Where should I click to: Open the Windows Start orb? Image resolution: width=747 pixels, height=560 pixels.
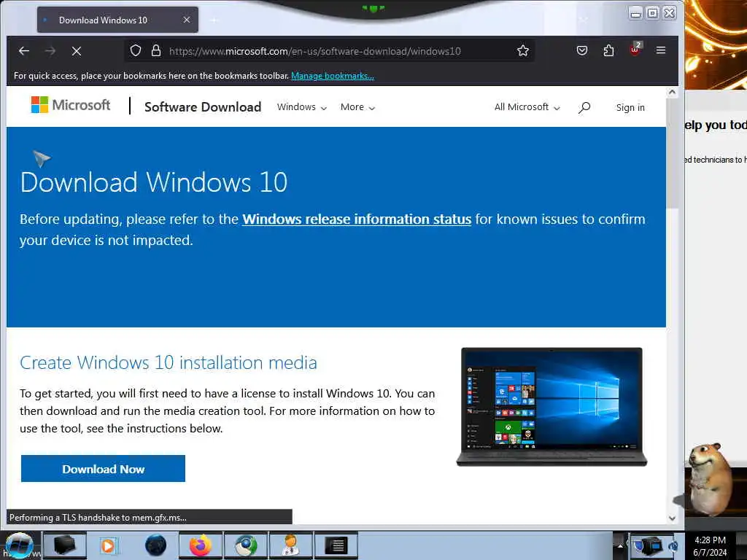[x=19, y=545]
